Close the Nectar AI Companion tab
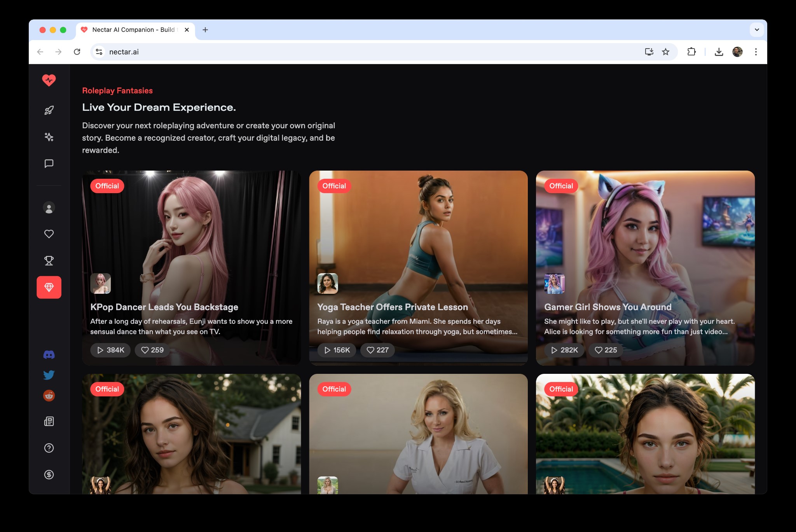Image resolution: width=796 pixels, height=532 pixels. tap(187, 30)
